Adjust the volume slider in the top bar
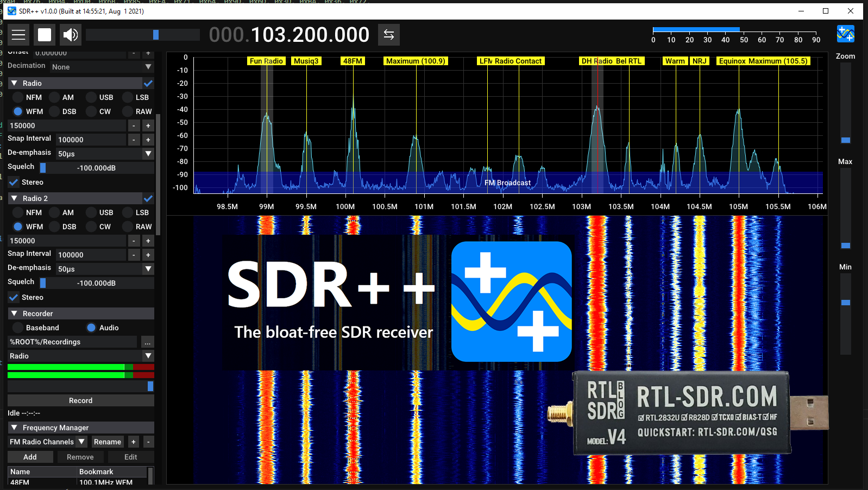The height and width of the screenshot is (490, 868). click(x=143, y=35)
